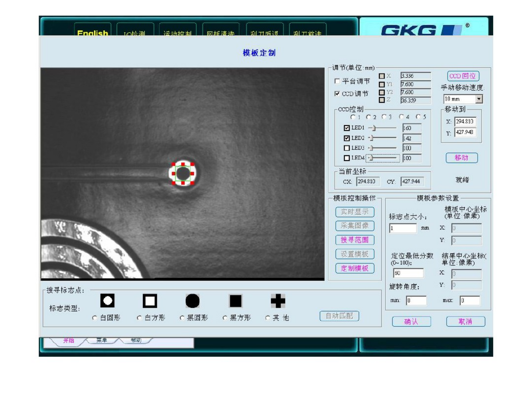
Task: Toggle the LED3 checkbox
Action: point(347,148)
